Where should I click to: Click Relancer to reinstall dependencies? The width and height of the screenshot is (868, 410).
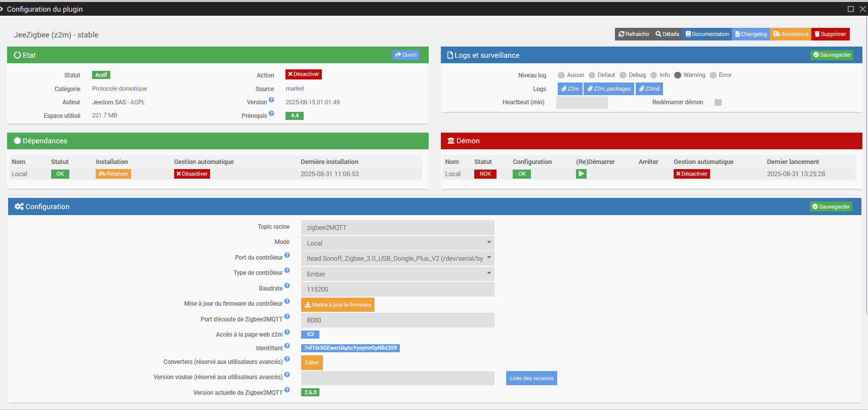click(x=113, y=174)
